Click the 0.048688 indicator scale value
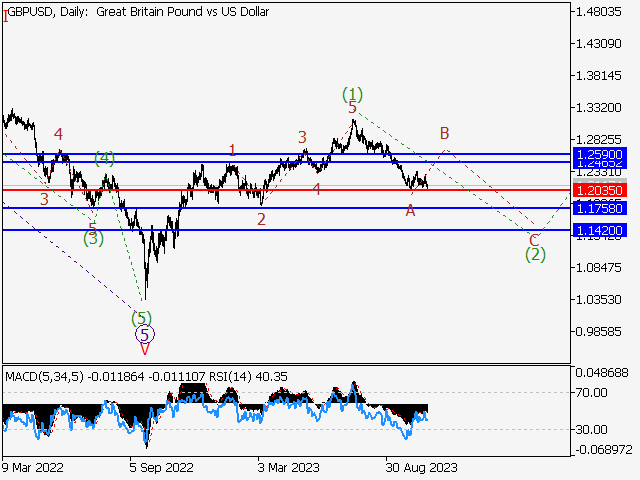The height and width of the screenshot is (480, 640). point(602,373)
